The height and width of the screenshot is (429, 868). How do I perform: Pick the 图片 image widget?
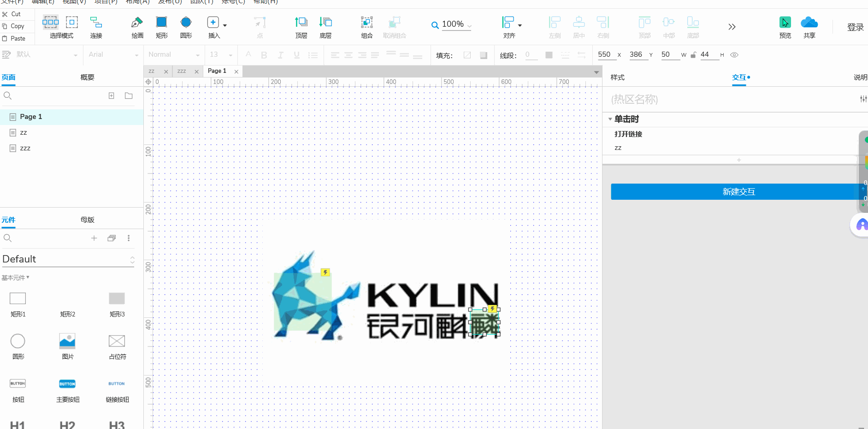[67, 341]
